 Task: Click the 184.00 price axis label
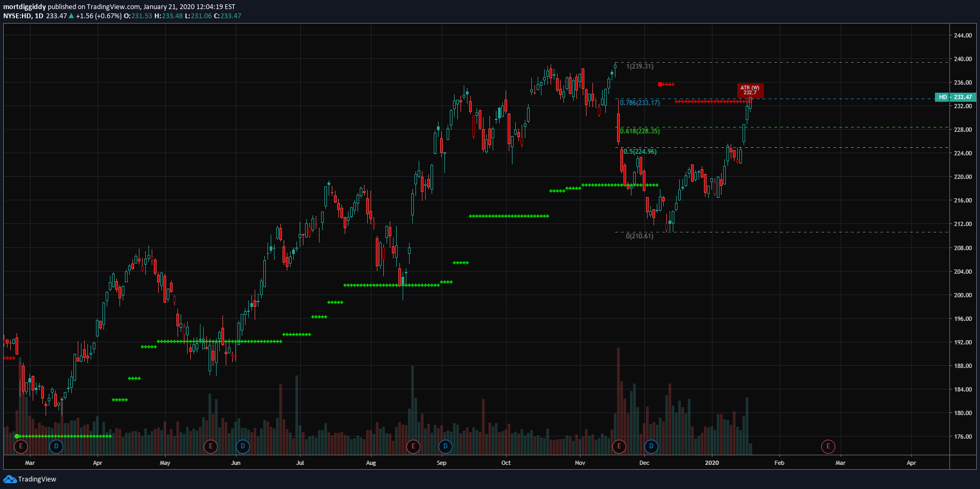(963, 389)
